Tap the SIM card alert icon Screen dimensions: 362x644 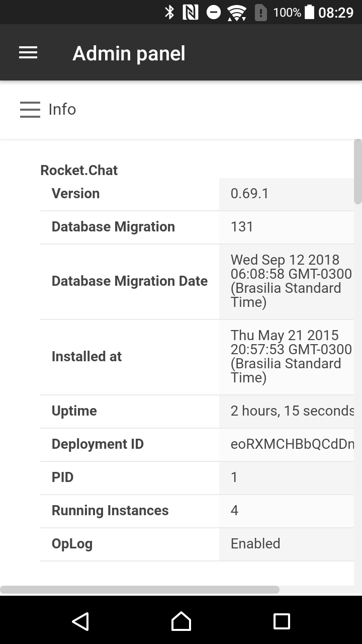[260, 13]
